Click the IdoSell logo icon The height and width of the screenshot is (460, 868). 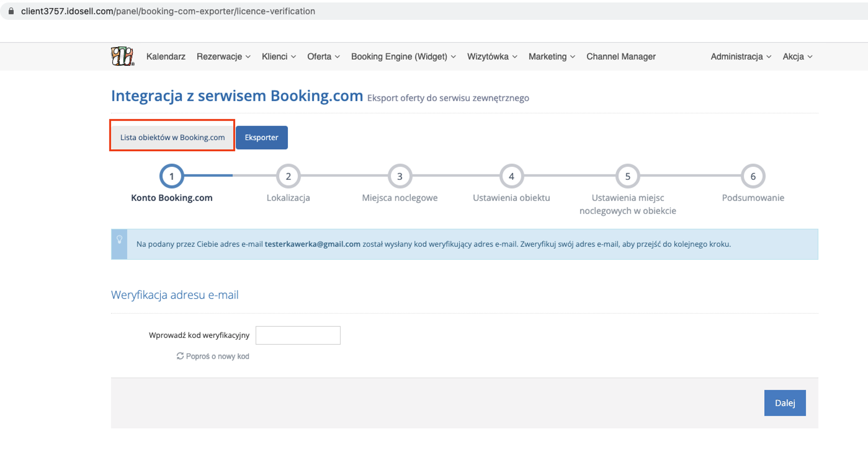pos(123,56)
